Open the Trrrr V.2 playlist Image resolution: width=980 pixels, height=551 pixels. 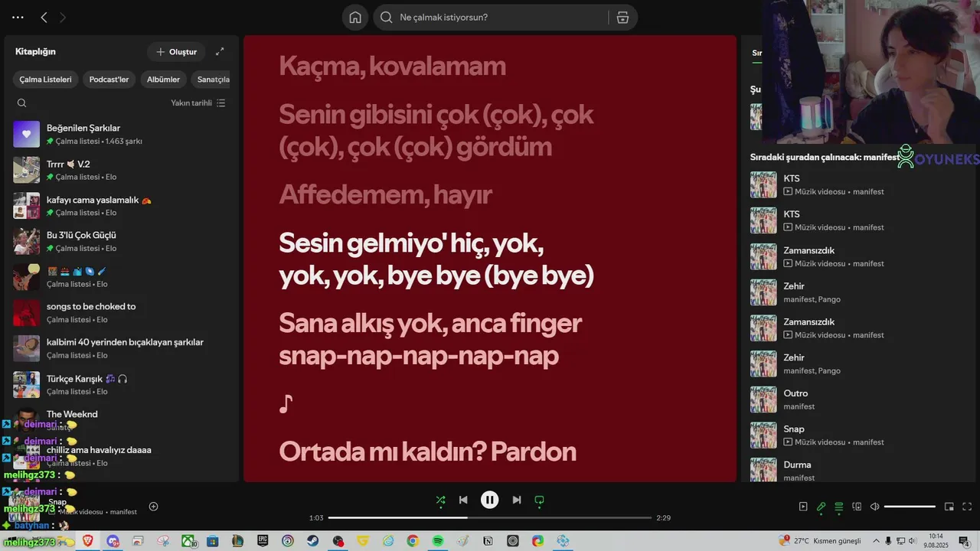[122, 170]
